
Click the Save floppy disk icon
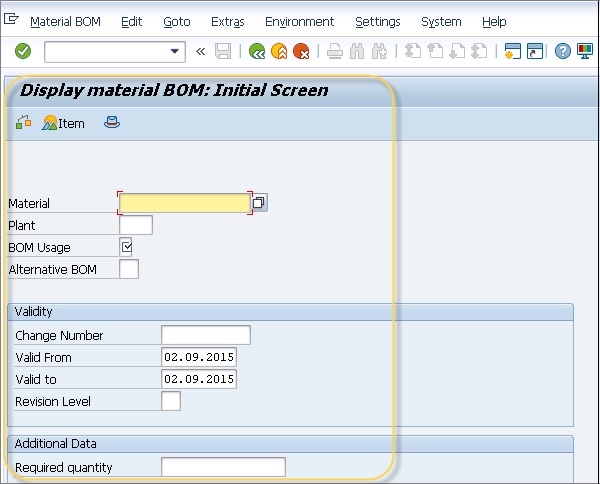click(x=223, y=51)
